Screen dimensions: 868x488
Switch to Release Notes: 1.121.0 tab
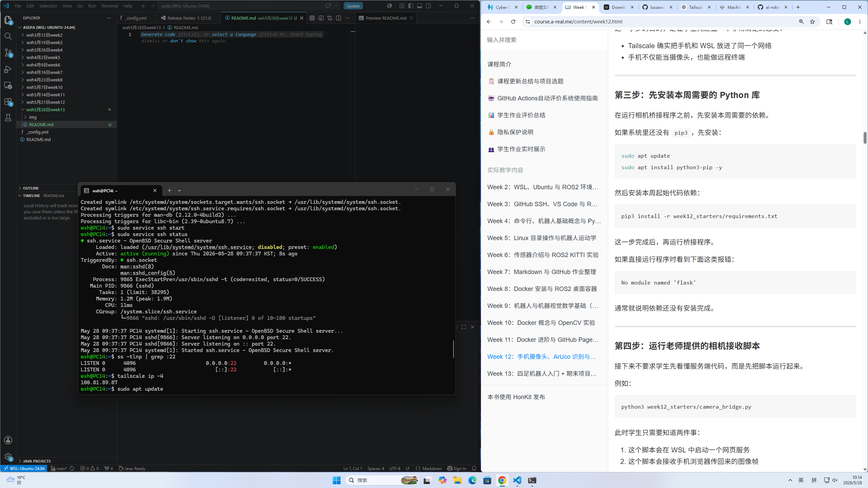[x=189, y=18]
